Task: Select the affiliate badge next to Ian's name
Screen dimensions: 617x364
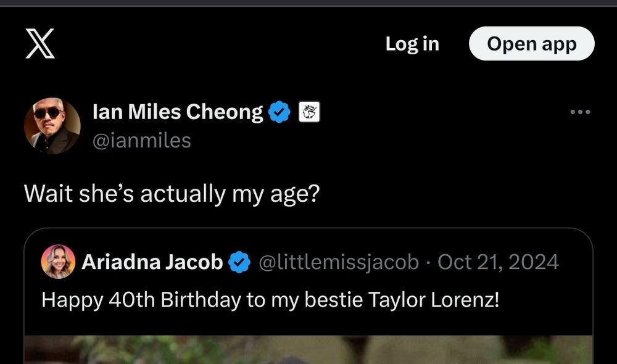Action: click(x=311, y=112)
